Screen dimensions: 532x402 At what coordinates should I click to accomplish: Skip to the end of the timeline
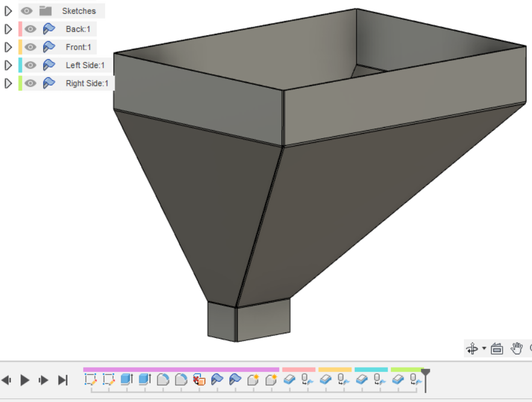(62, 380)
